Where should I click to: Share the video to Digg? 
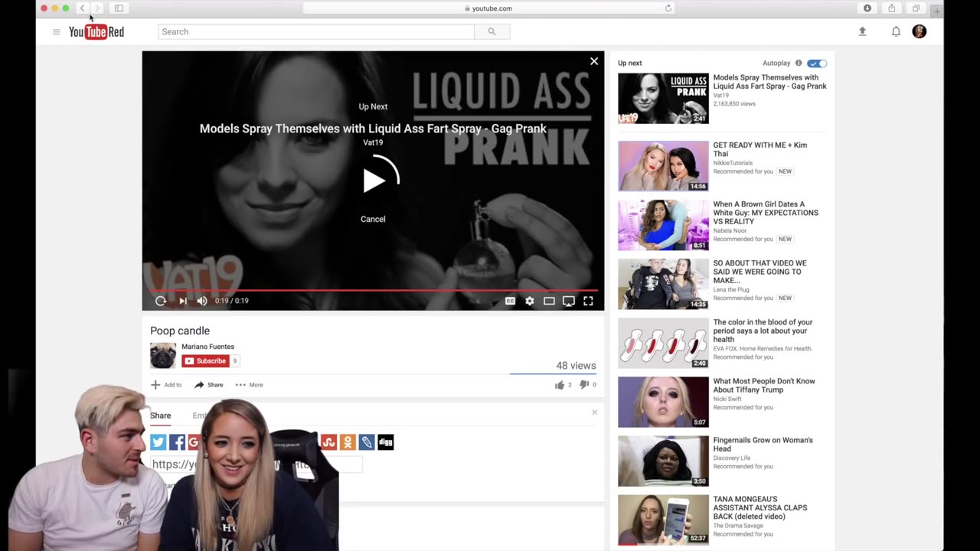tap(386, 442)
